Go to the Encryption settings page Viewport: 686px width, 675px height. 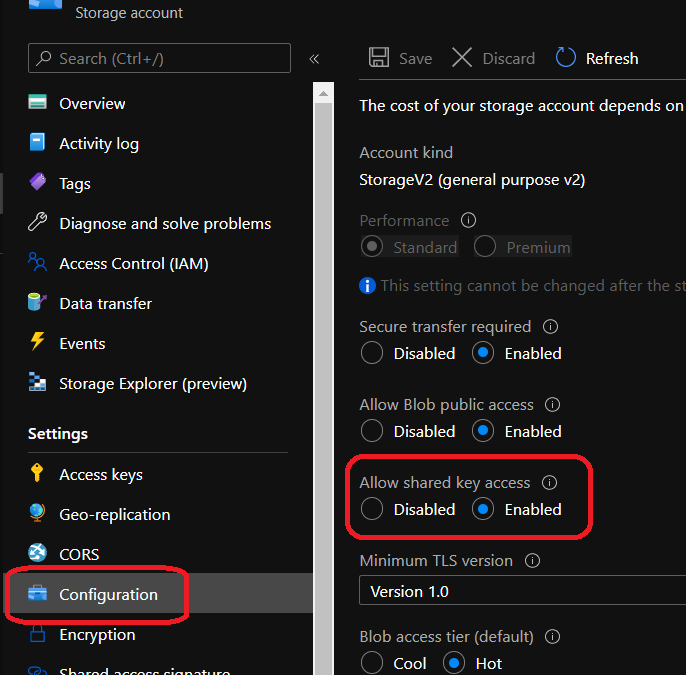[97, 634]
